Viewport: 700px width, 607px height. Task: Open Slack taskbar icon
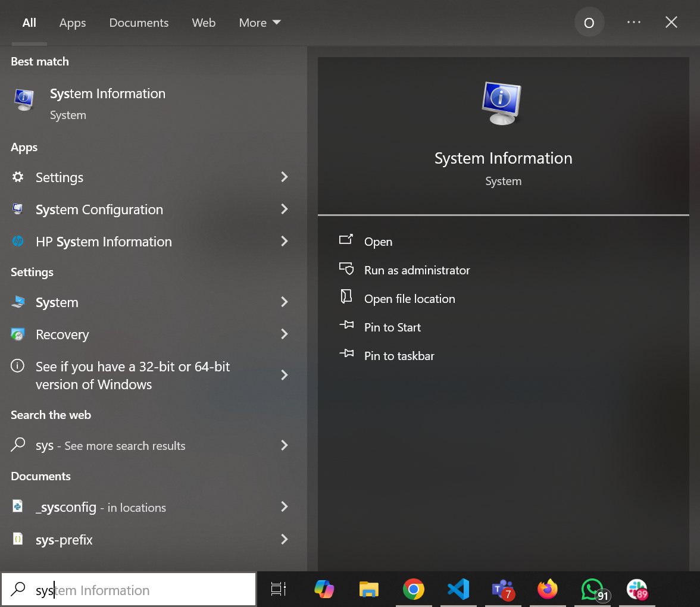637,589
